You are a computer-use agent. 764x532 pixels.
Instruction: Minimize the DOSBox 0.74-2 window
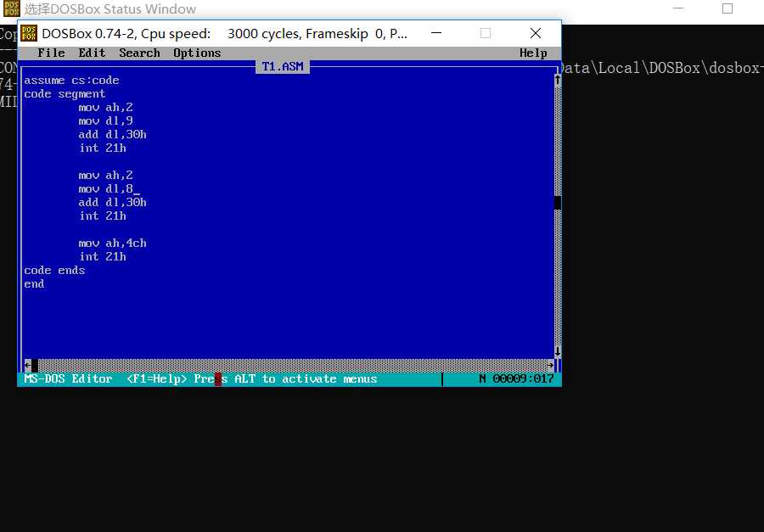point(436,33)
